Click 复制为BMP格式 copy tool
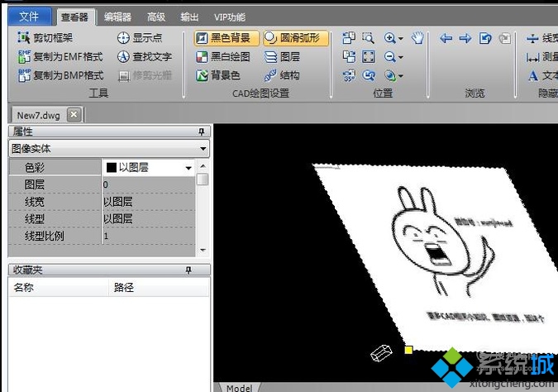 [61, 75]
